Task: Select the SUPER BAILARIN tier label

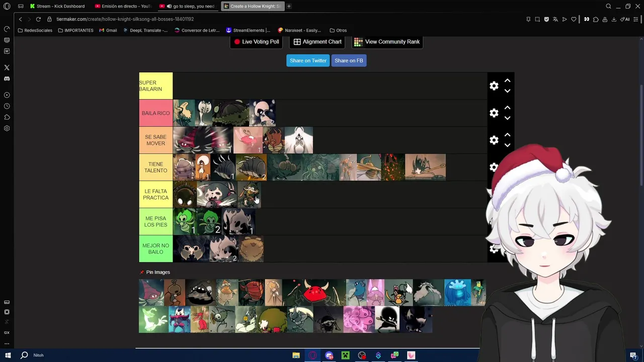Action: pos(156,86)
